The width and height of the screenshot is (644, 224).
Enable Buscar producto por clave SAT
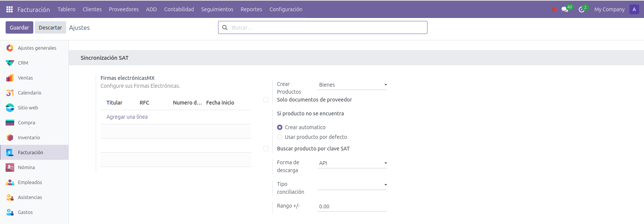point(266,149)
